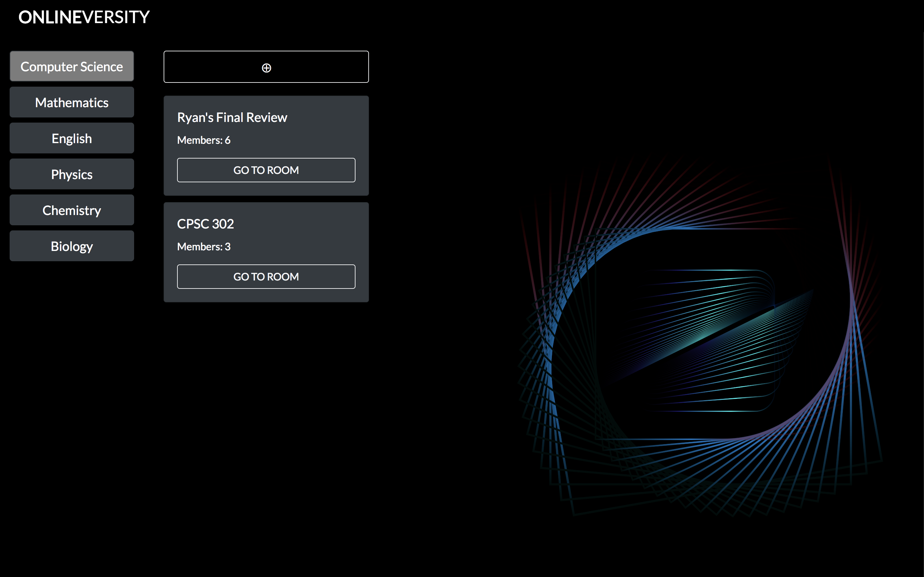Click the Members: 3 label
This screenshot has height=577, width=924.
coord(204,246)
